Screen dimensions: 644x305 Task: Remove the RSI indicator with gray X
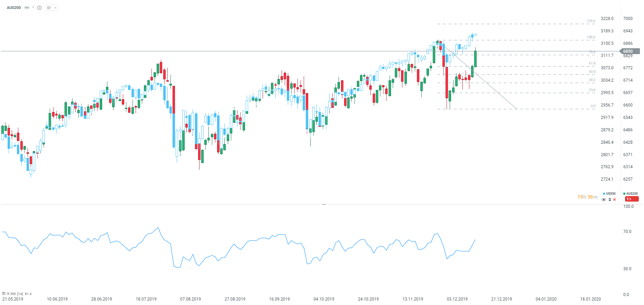click(x=8, y=294)
